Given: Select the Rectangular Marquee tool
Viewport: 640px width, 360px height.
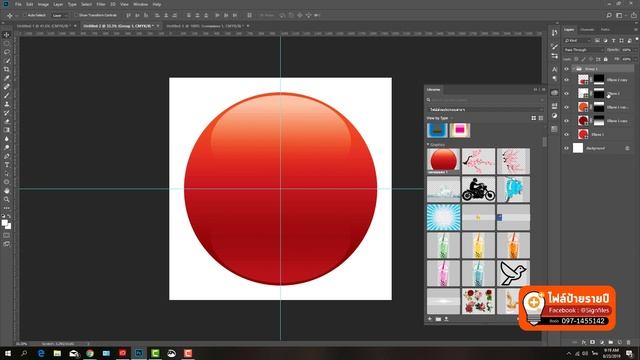Looking at the screenshot, I should 7,44.
